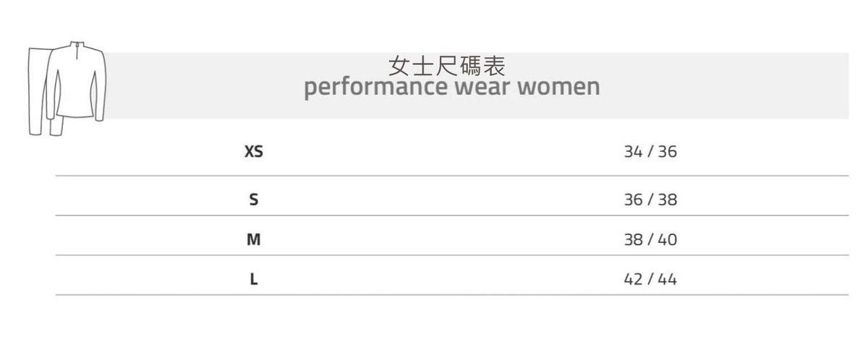Click the zip collar on the shirt icon
The height and width of the screenshot is (358, 868).
75,48
